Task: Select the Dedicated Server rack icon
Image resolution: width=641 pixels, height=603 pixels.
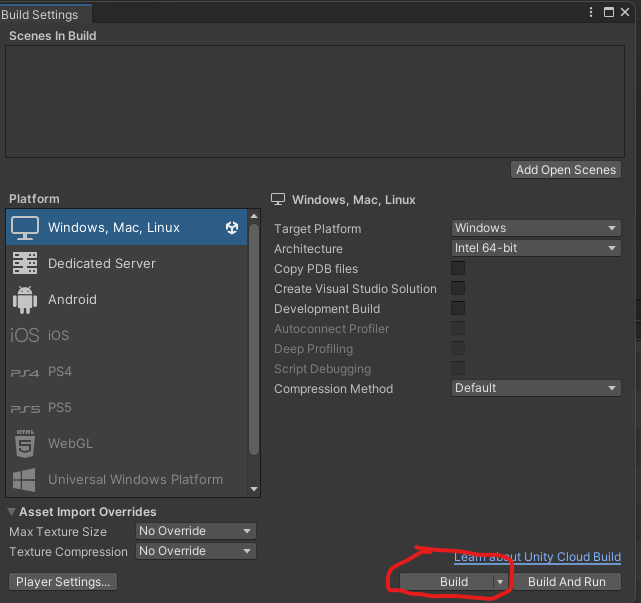Action: (x=25, y=263)
